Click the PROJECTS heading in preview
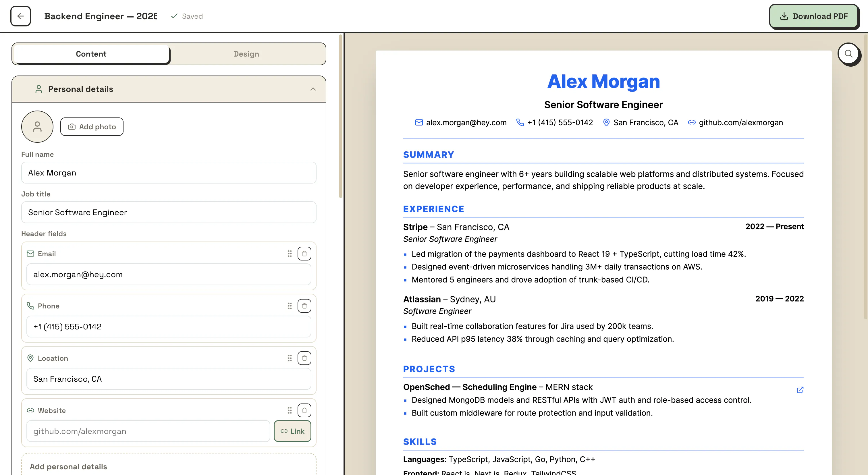The height and width of the screenshot is (475, 868). [429, 369]
